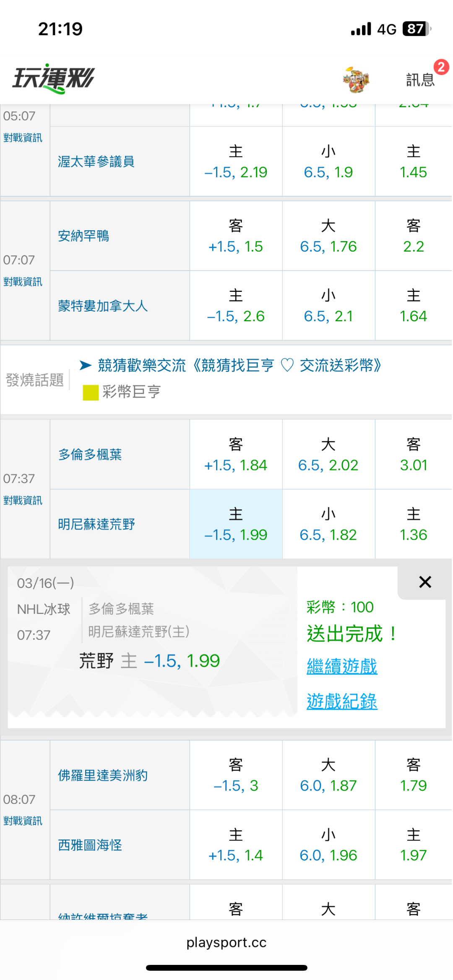Select 明尼蘇達荒野 主 -1.5, 1.99 option

pyautogui.click(x=236, y=524)
